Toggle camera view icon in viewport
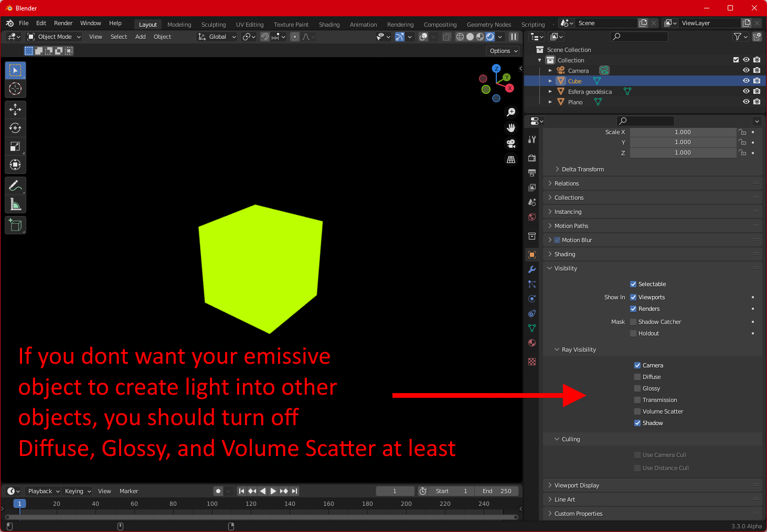The width and height of the screenshot is (767, 532). pyautogui.click(x=511, y=144)
